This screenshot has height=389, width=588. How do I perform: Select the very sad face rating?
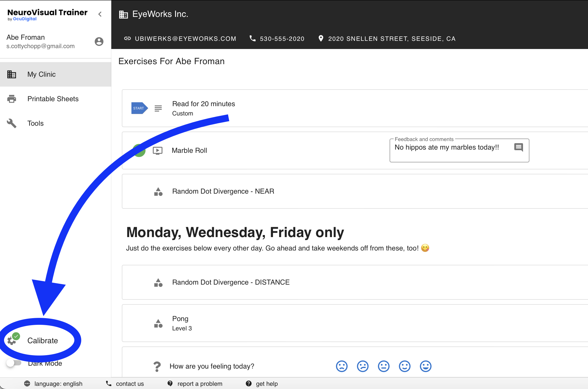342,366
